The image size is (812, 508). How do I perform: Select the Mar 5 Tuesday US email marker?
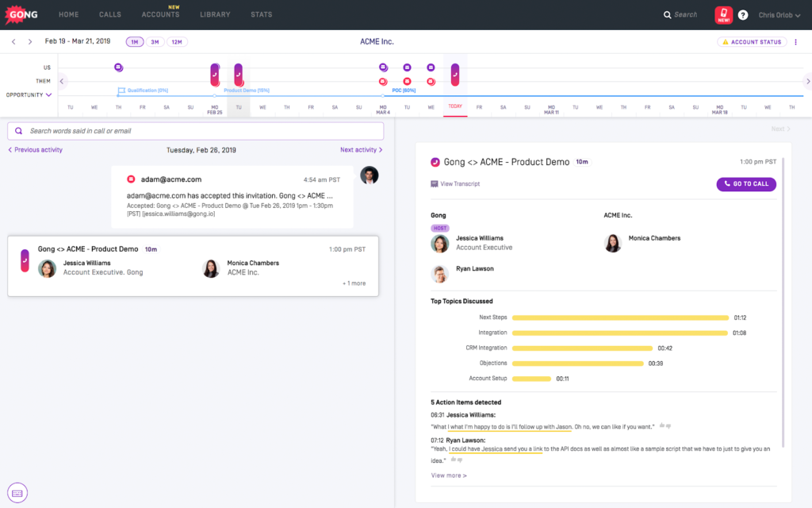(x=407, y=67)
